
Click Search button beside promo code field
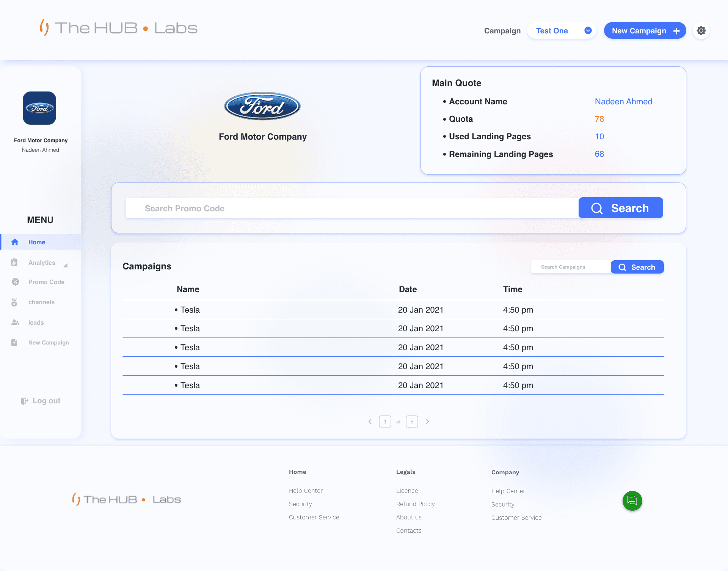click(620, 208)
